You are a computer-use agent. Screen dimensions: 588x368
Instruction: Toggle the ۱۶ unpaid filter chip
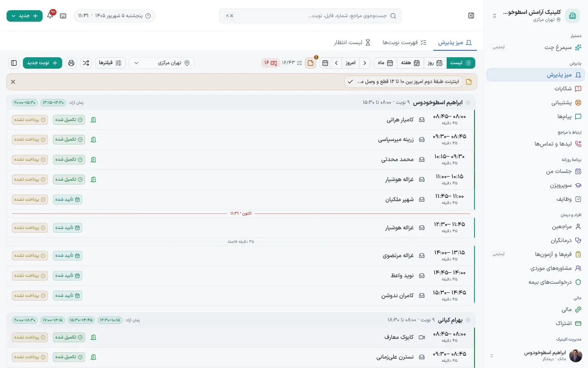(270, 63)
